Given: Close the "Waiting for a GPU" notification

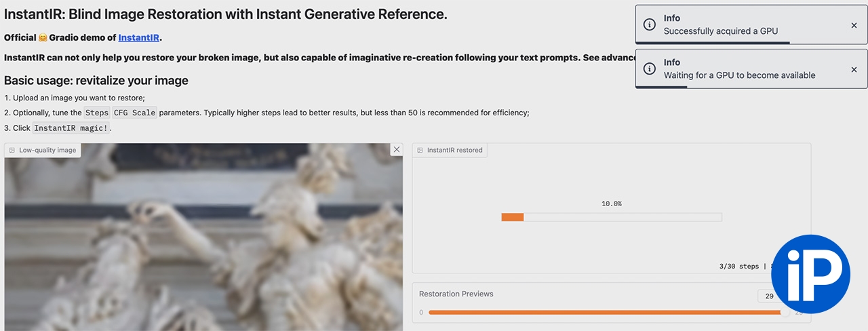Looking at the screenshot, I should click(x=854, y=69).
